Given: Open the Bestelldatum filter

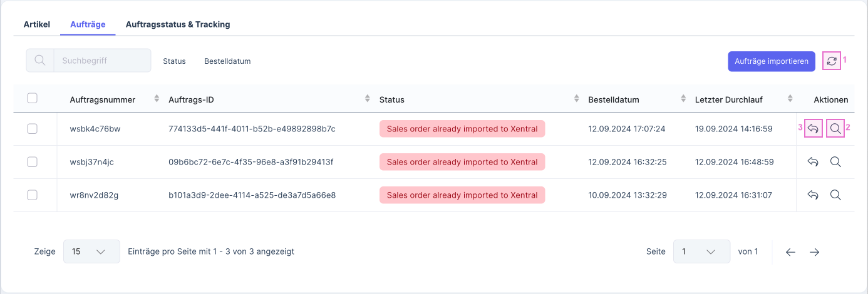Looking at the screenshot, I should tap(227, 61).
